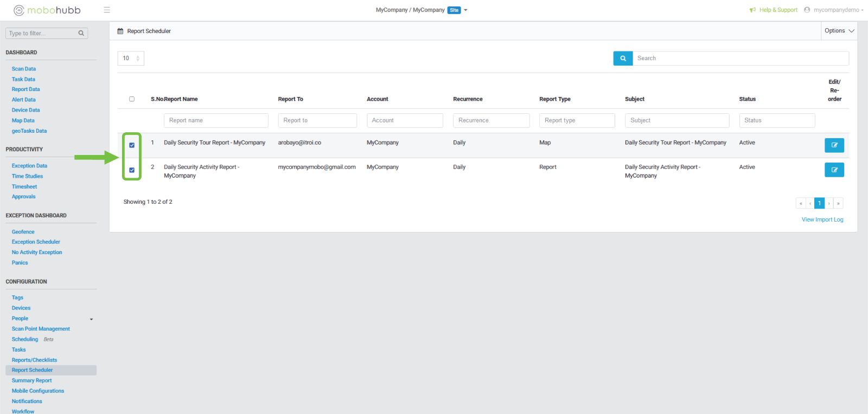Open Summary Report in the sidebar
The image size is (868, 414).
coord(32,381)
